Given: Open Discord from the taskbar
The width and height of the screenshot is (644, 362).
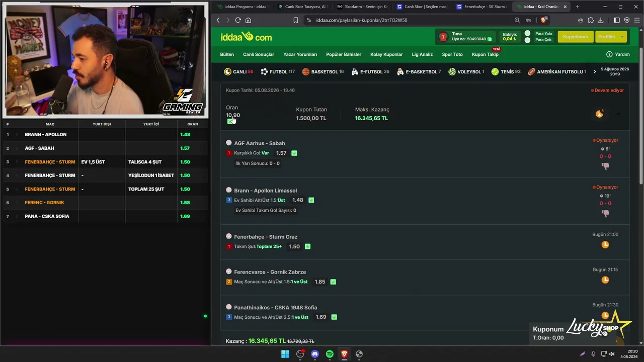Looking at the screenshot, I should point(315,354).
